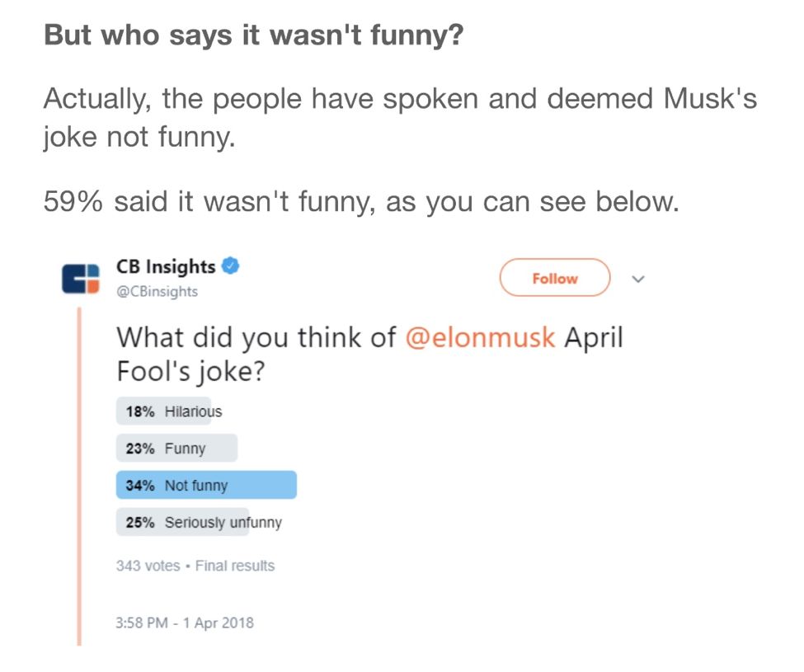Click the 343 votes count
This screenshot has width=804, height=672.
[x=148, y=566]
